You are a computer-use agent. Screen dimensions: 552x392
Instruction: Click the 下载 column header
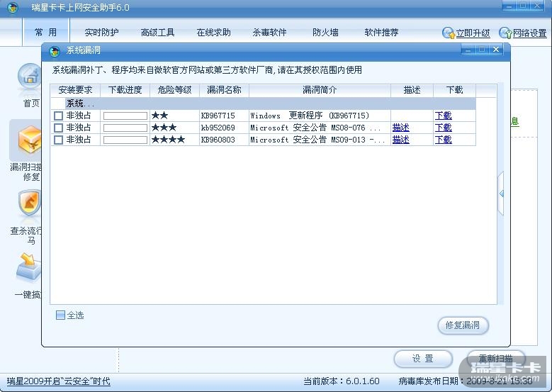tap(454, 90)
